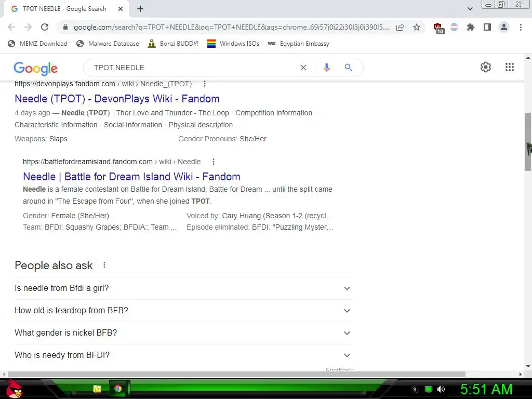Screen dimensions: 532x399
Task: Click the vertical scrollbar down arrow
Action: [x=528, y=366]
